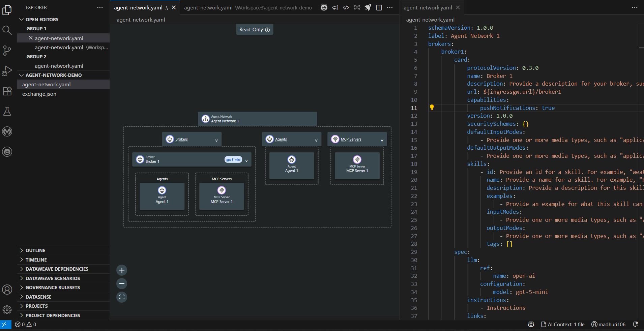The height and width of the screenshot is (331, 644).
Task: Open the MuleSoft panel in activity bar
Action: pos(7,131)
